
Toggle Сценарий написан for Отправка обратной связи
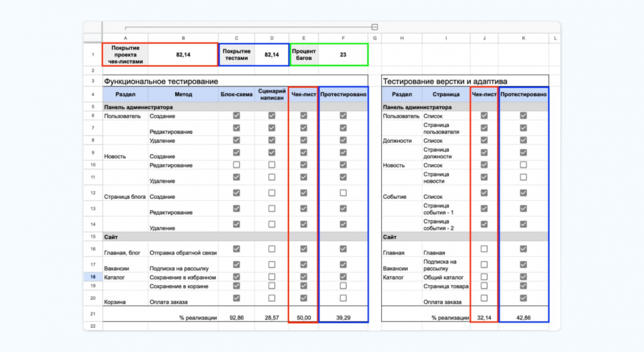click(x=272, y=249)
